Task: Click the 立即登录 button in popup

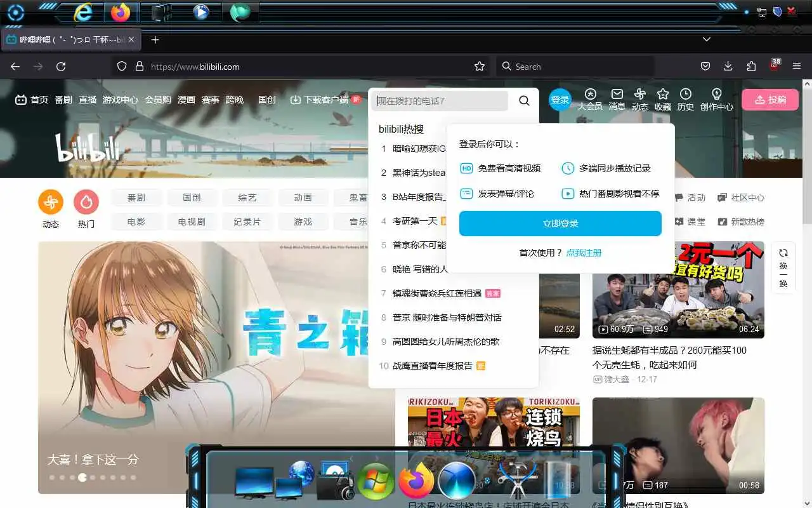Action: [x=560, y=224]
